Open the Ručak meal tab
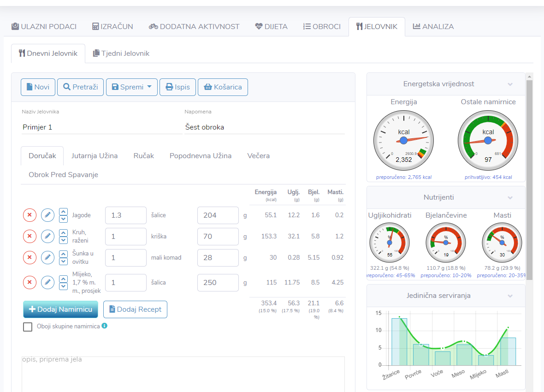 click(144, 156)
